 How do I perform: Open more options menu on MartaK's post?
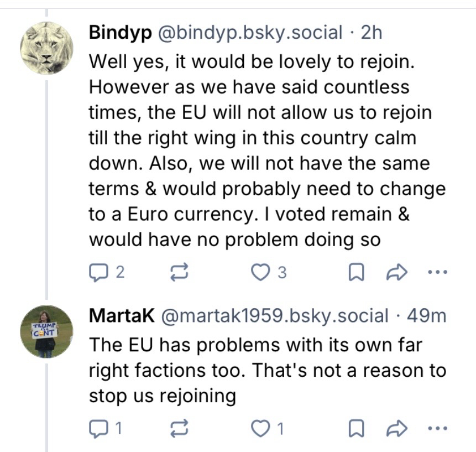pyautogui.click(x=437, y=427)
